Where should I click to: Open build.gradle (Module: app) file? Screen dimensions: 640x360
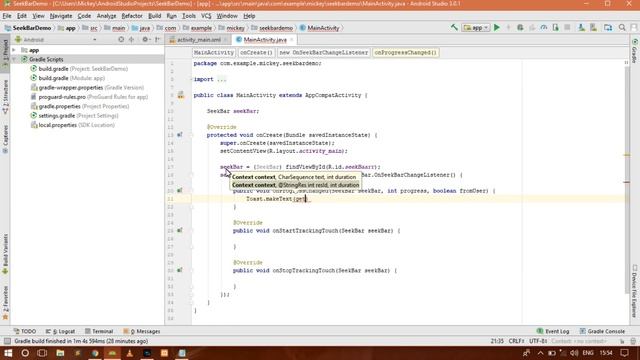[x=67, y=78]
